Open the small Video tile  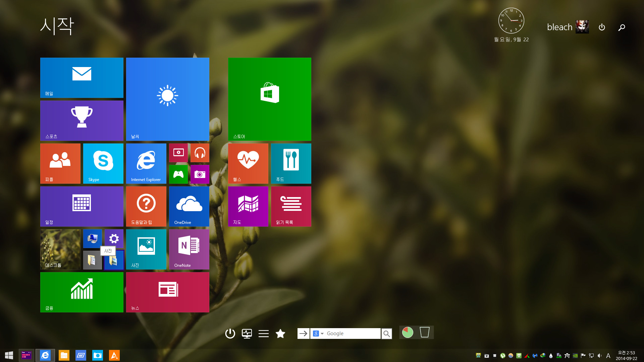point(178,153)
